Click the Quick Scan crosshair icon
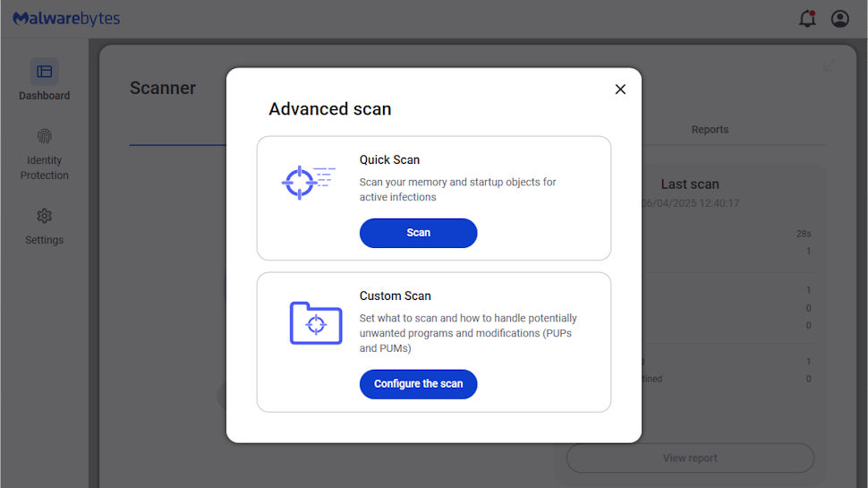 click(309, 183)
